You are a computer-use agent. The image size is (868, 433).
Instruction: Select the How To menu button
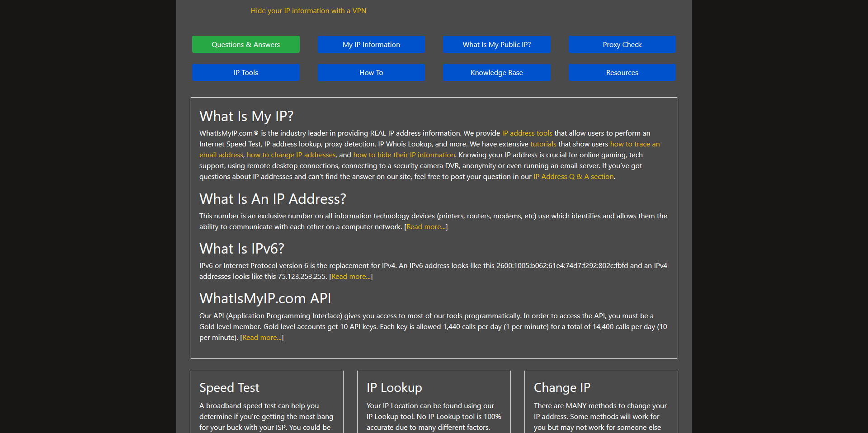(x=371, y=72)
